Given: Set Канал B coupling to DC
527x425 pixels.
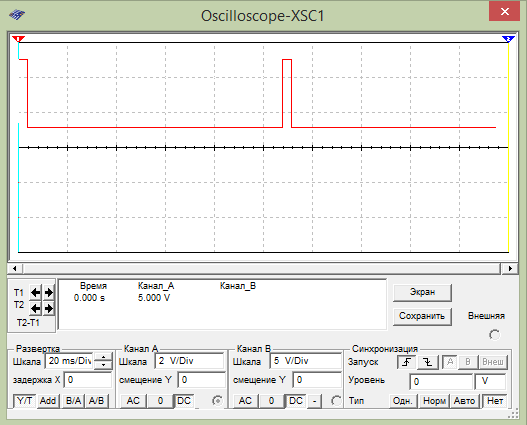Looking at the screenshot, I should click(296, 401).
